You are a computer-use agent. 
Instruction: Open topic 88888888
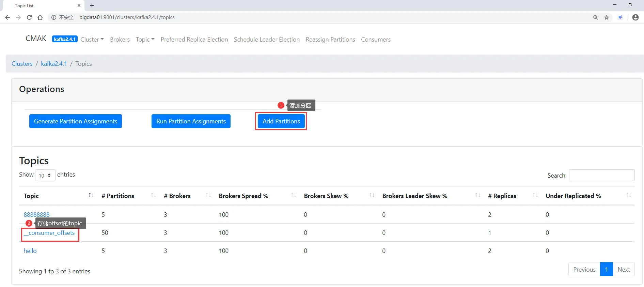[36, 215]
